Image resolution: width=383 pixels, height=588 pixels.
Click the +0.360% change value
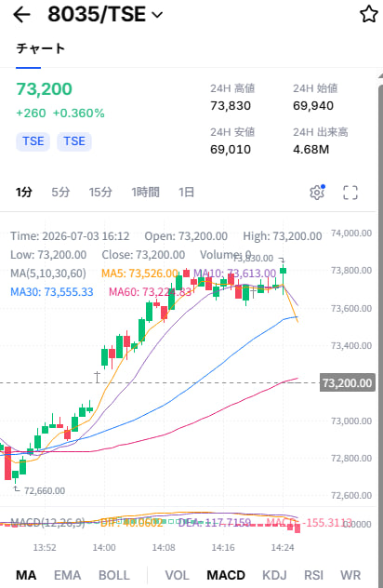pos(78,113)
